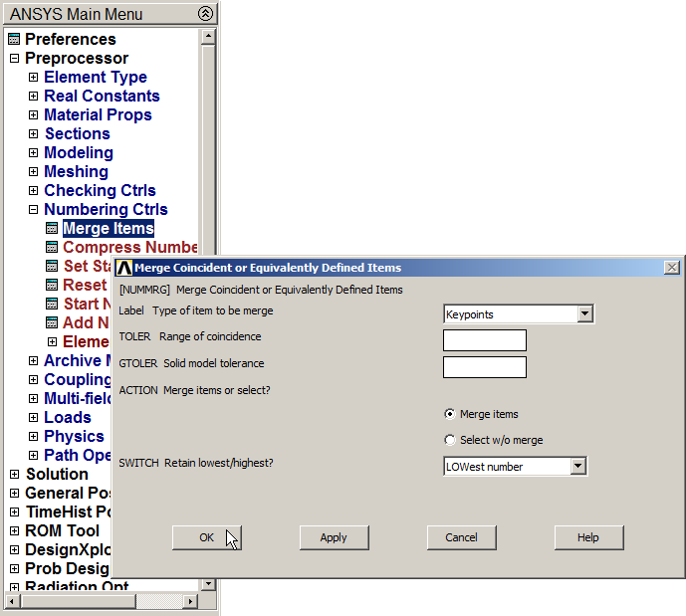Image resolution: width=686 pixels, height=616 pixels.
Task: Collapse the Preprocessor tree node
Action: coord(14,59)
